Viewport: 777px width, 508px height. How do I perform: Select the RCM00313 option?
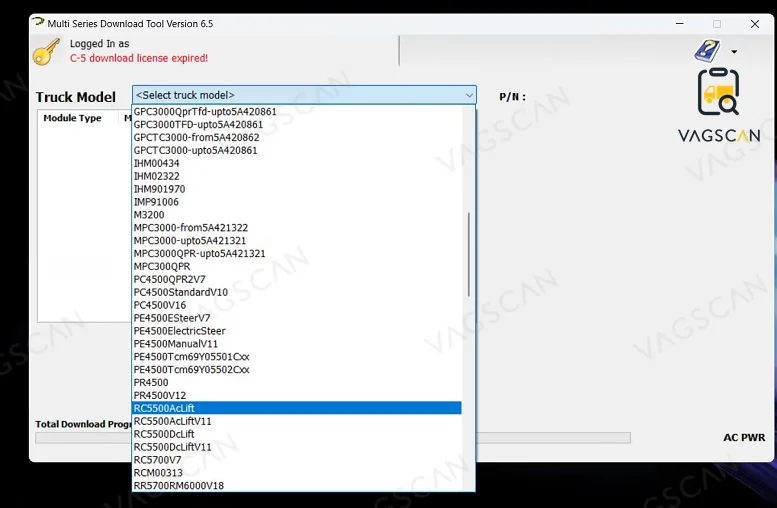point(297,472)
